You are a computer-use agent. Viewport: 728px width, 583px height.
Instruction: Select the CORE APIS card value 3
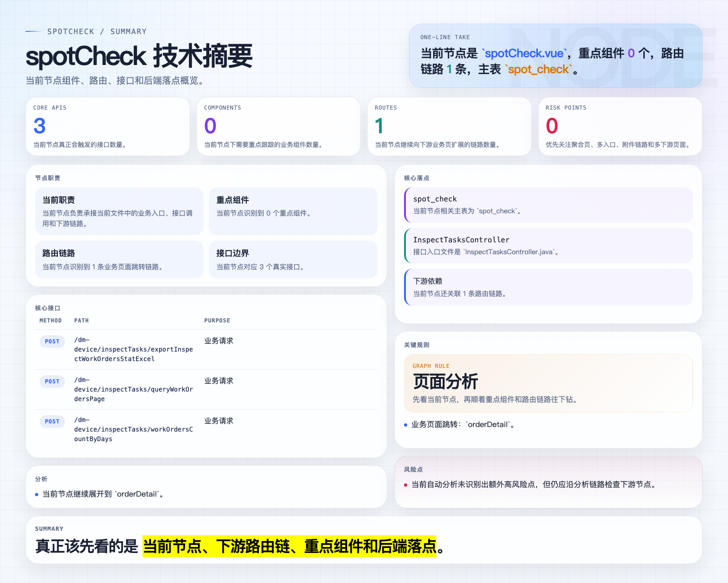click(x=40, y=126)
